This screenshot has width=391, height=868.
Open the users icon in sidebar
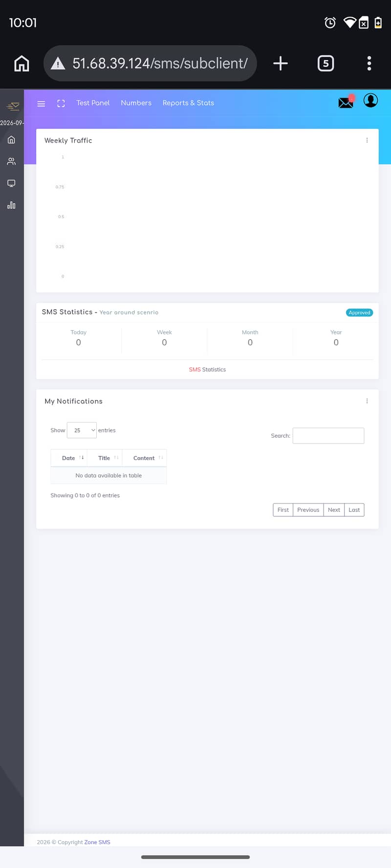pyautogui.click(x=11, y=161)
